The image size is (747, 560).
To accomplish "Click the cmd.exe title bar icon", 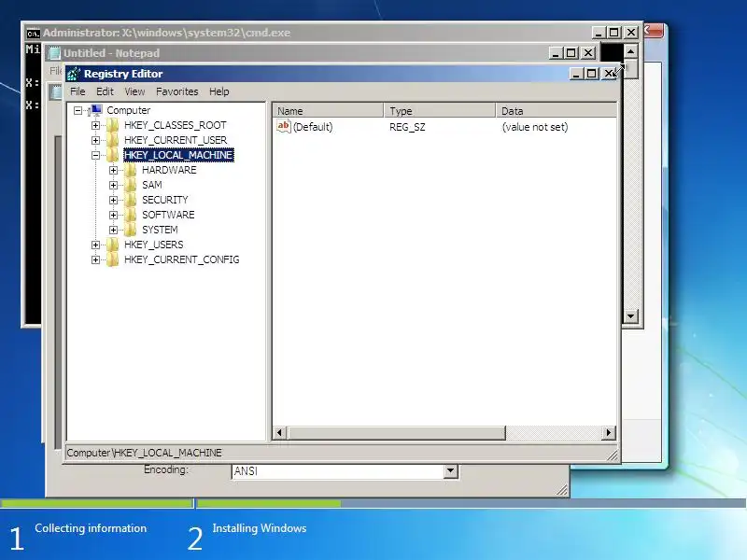I will (x=33, y=33).
